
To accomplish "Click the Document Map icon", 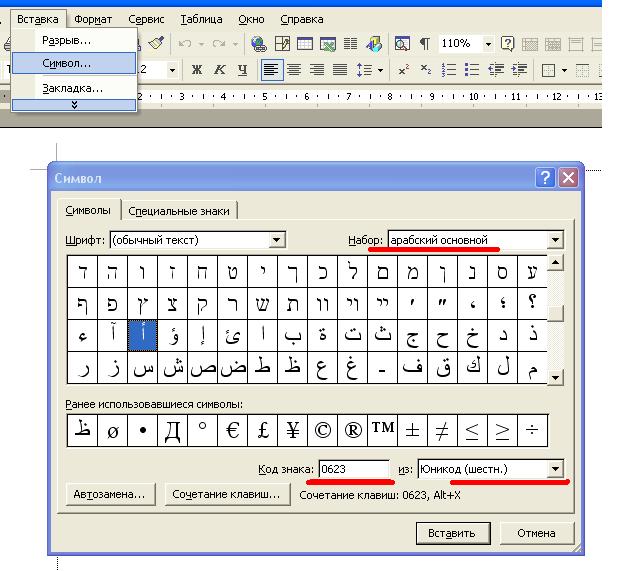I will (402, 44).
